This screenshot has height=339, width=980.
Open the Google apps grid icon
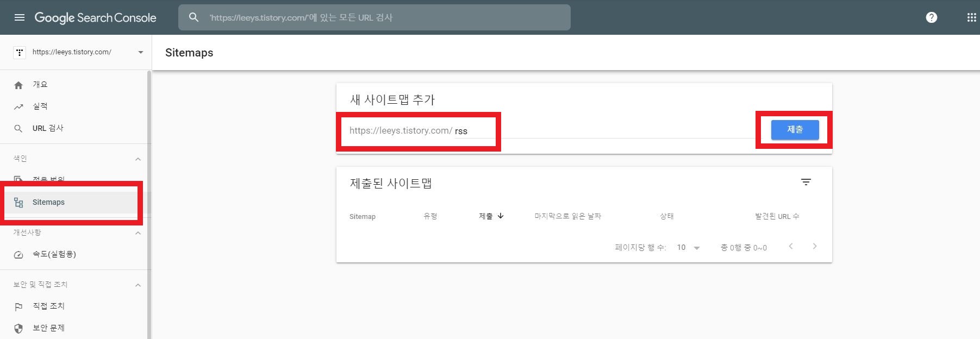[972, 17]
